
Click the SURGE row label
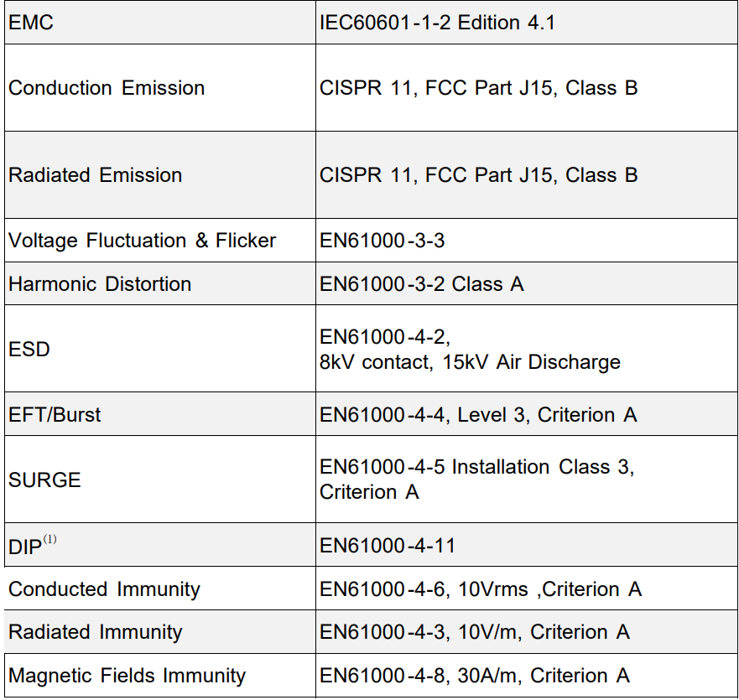[44, 480]
